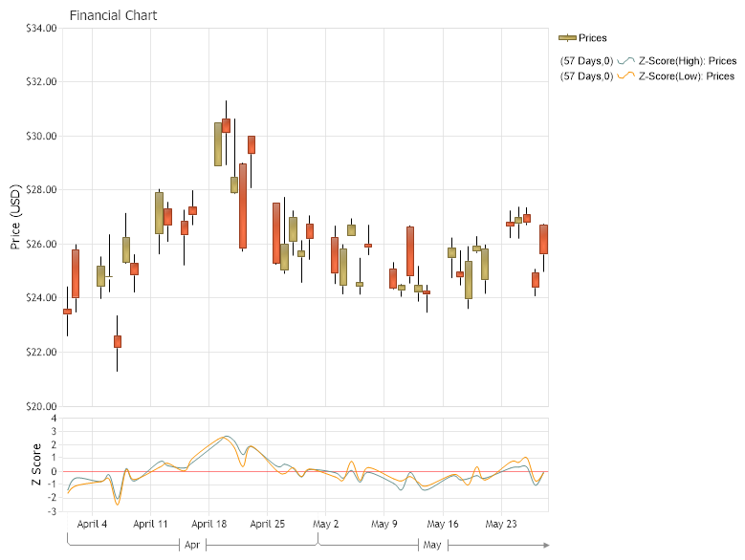Click the Z-Score(Low) orange line legend icon
Viewport: 745px width, 560px height.
click(627, 76)
